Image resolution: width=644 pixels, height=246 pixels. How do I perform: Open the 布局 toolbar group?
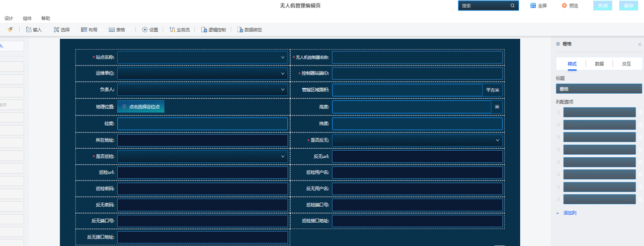[89, 30]
